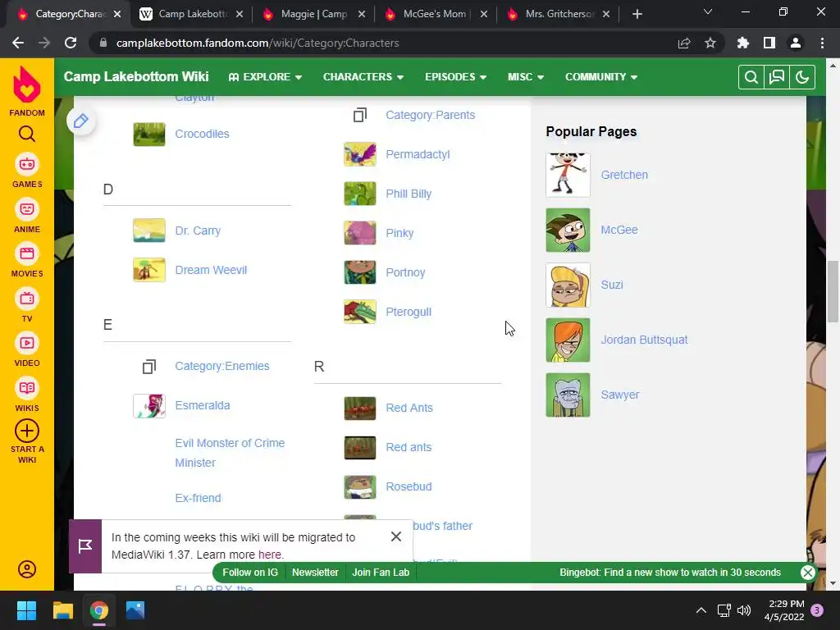Open volume control in system tray

click(744, 610)
